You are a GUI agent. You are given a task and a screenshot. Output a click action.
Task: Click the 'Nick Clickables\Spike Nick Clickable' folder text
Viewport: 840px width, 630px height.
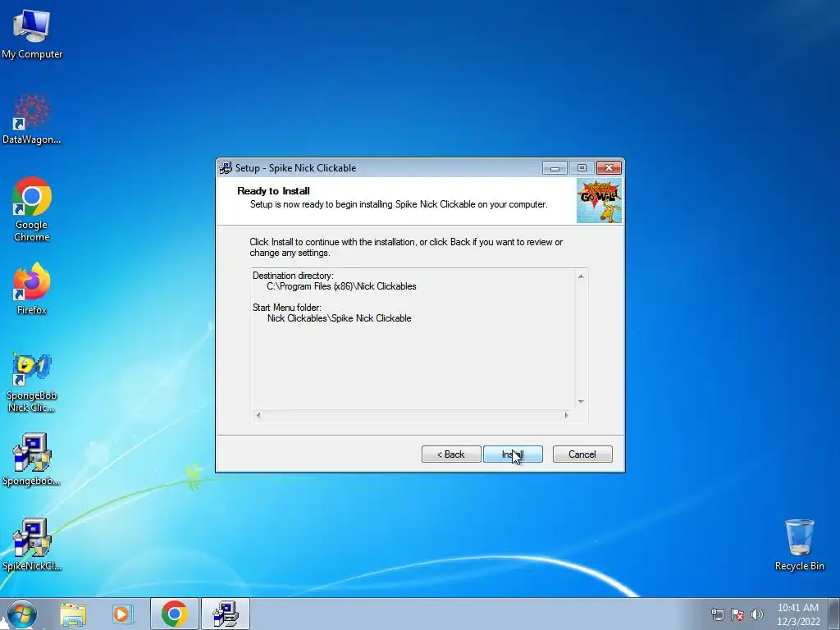(339, 318)
